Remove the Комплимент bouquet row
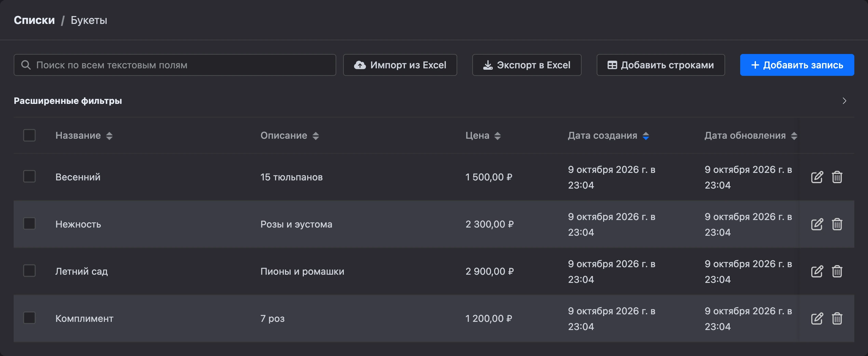 point(837,318)
